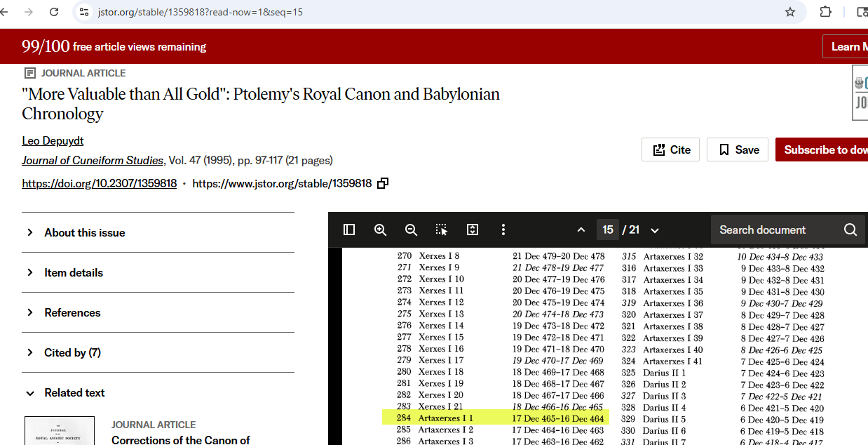Click the Cite button
This screenshot has width=868, height=445.
[670, 150]
